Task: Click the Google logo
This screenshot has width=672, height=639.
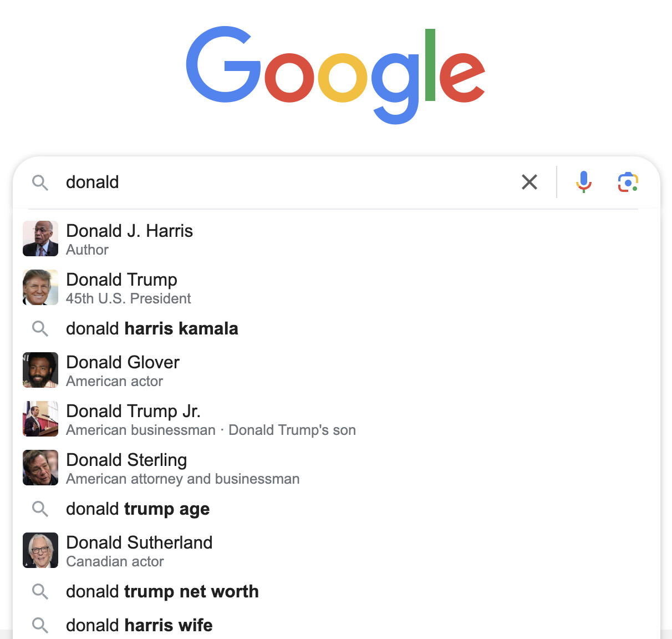Action: click(x=335, y=75)
